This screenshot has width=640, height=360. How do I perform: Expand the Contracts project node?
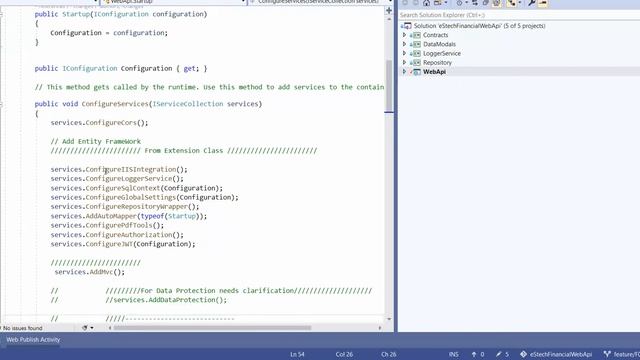[404, 35]
